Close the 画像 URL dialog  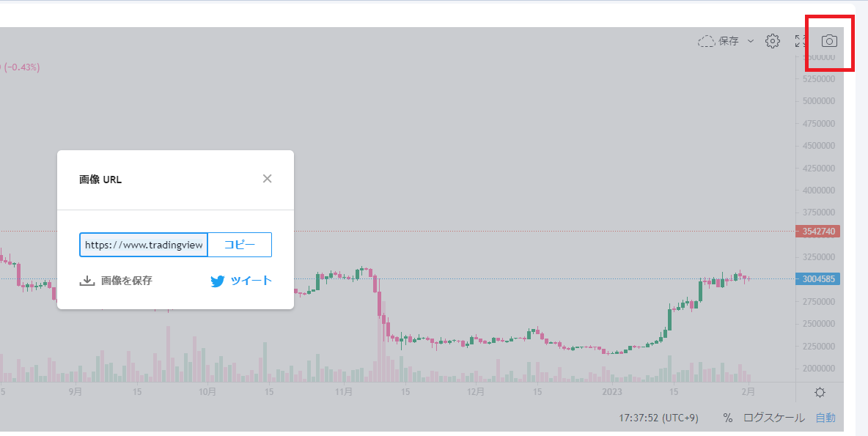267,179
